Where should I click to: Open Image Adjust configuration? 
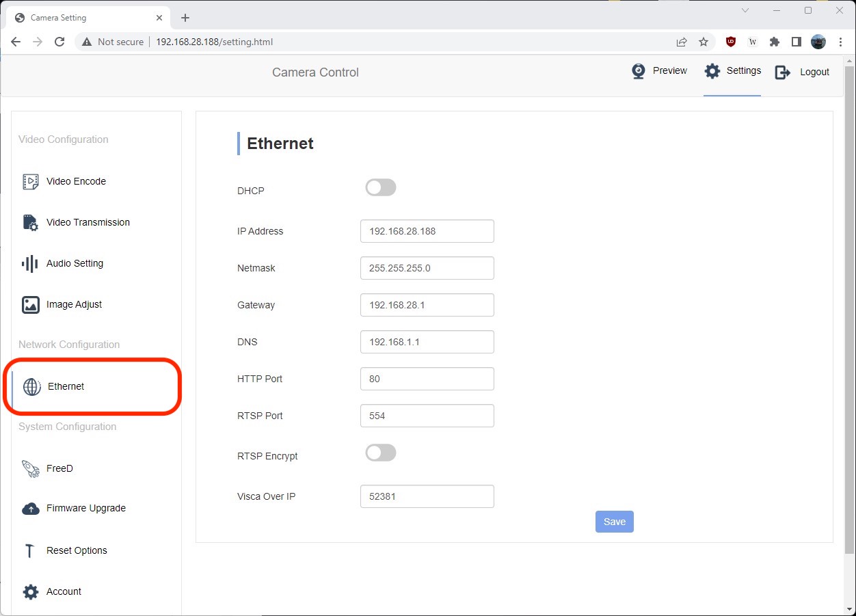31,304
